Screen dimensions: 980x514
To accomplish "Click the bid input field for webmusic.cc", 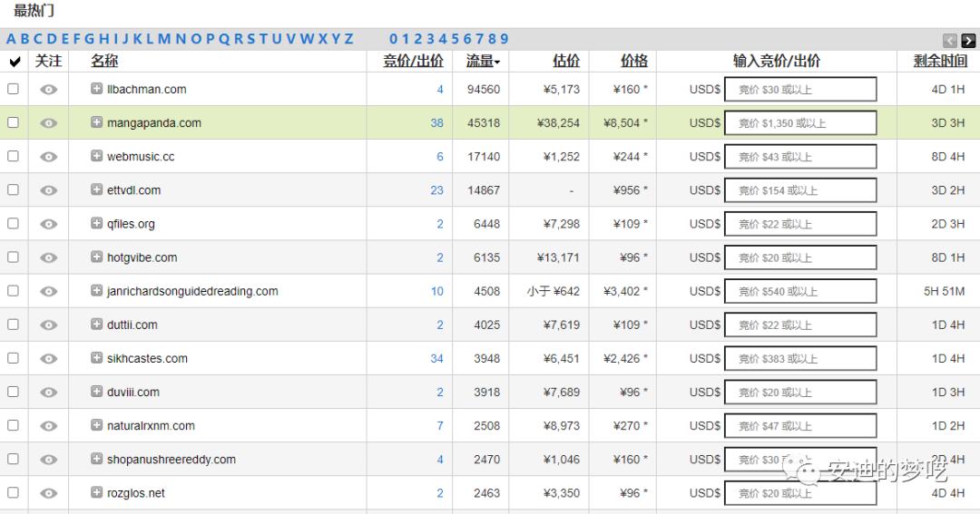I will (x=800, y=157).
